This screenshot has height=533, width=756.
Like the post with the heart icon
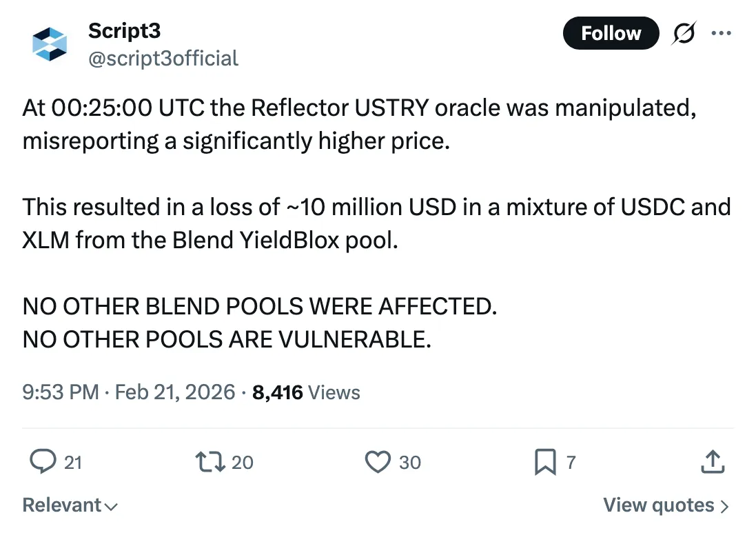[377, 461]
